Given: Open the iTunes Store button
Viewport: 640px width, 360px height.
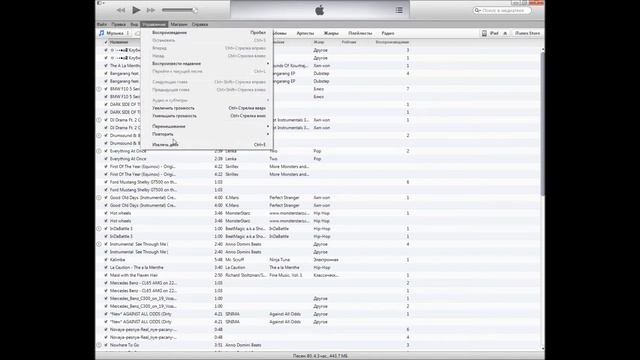Looking at the screenshot, I should point(527,33).
